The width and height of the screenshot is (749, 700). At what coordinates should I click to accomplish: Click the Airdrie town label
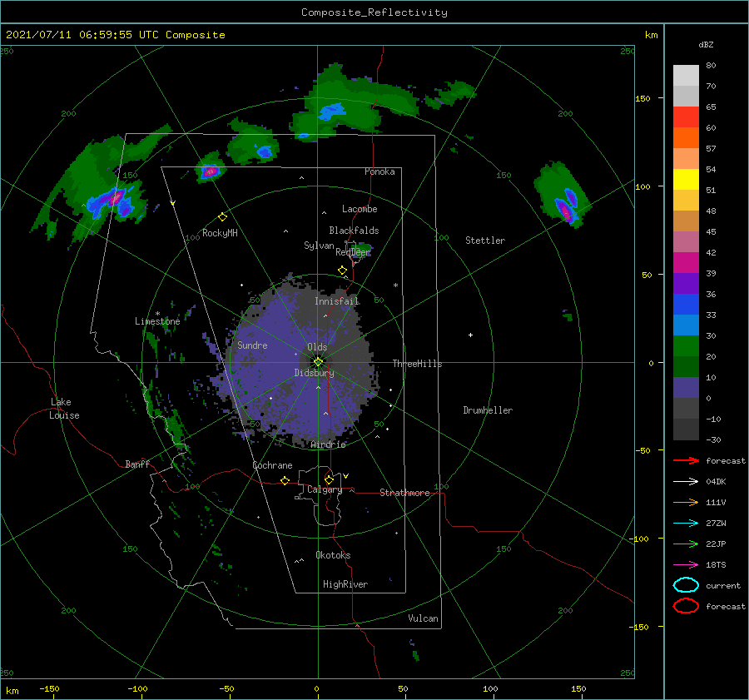(x=328, y=444)
